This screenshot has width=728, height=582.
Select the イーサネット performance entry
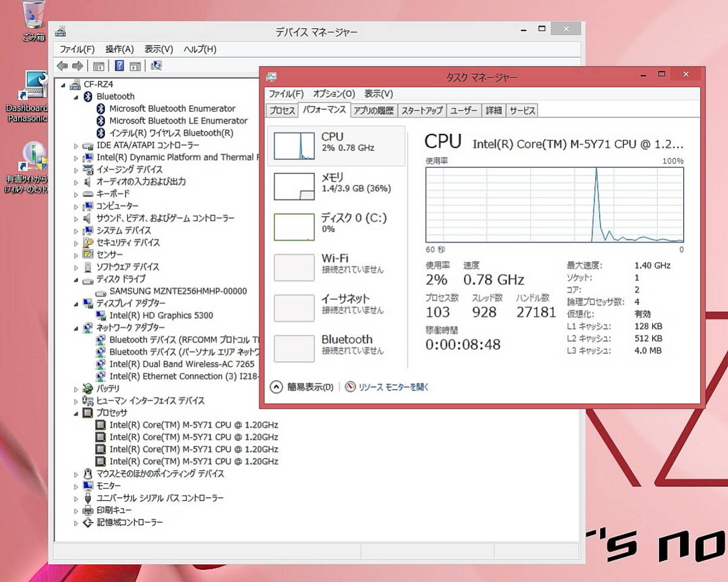point(336,308)
